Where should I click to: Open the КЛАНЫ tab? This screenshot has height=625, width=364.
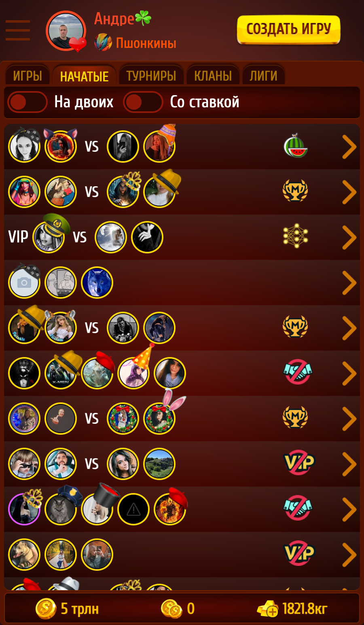point(213,75)
